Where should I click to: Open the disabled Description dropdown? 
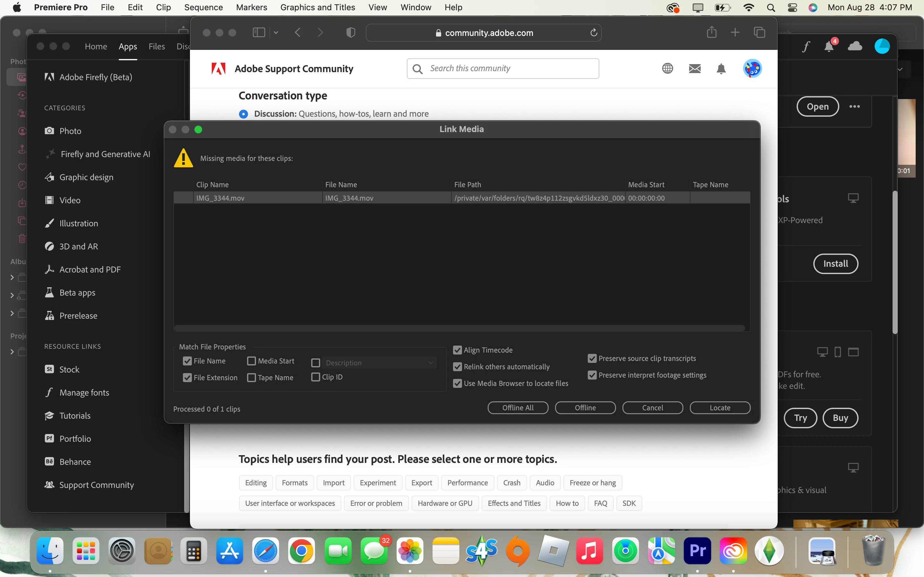click(379, 363)
